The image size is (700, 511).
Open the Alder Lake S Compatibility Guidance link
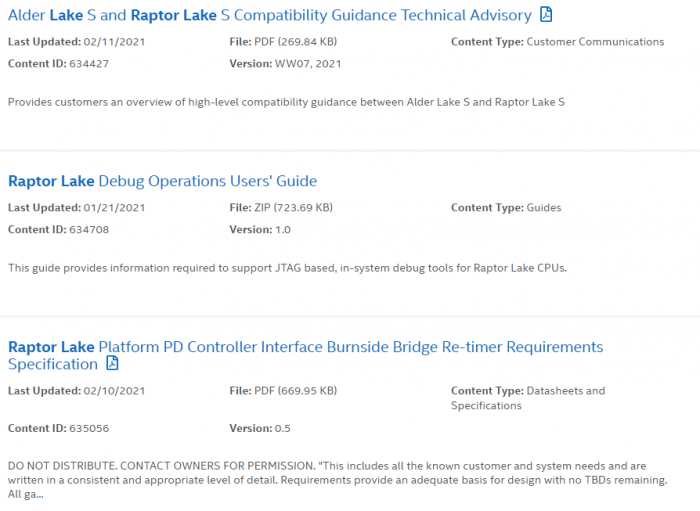tap(270, 15)
